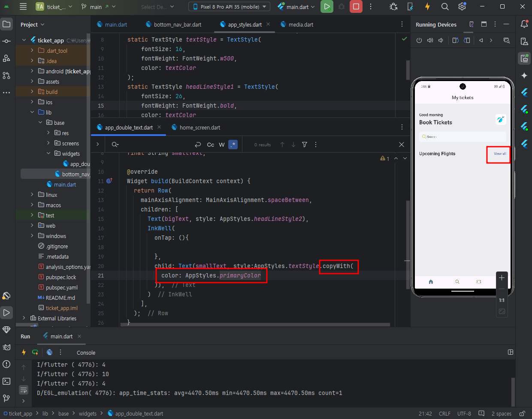Click warning indicator in editor

385,159
